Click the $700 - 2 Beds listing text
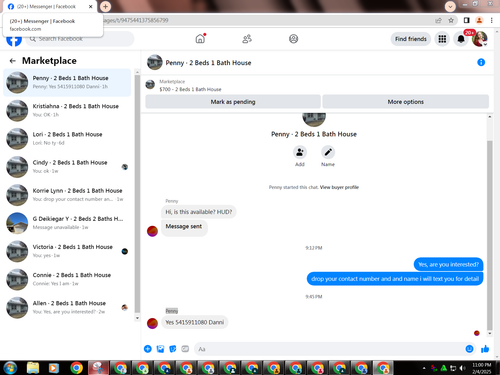 190,89
